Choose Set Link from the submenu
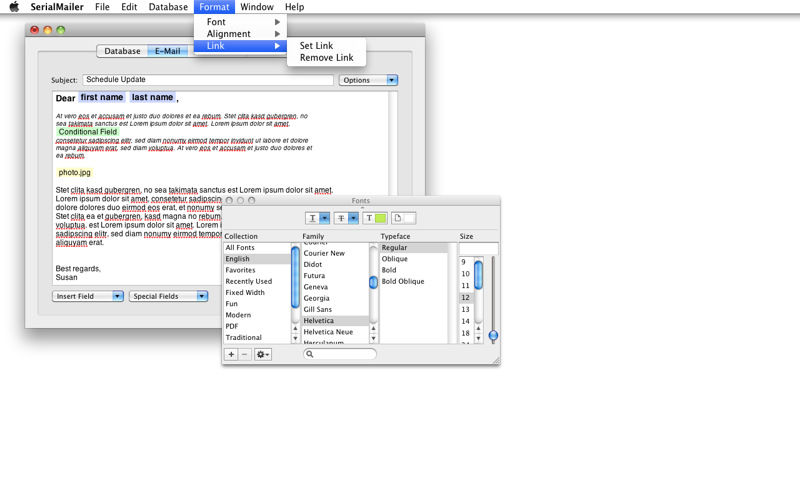 (327, 45)
